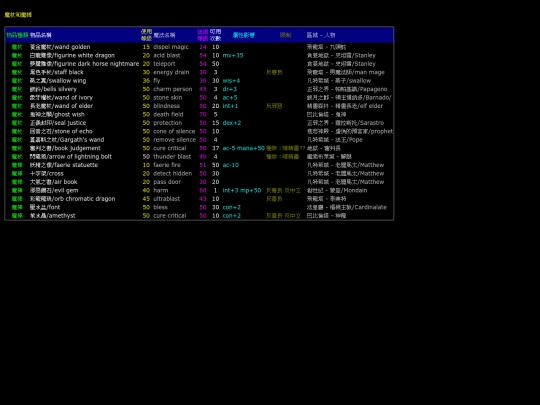Select the 'figurine dark horse nightmare' item name

(84, 64)
